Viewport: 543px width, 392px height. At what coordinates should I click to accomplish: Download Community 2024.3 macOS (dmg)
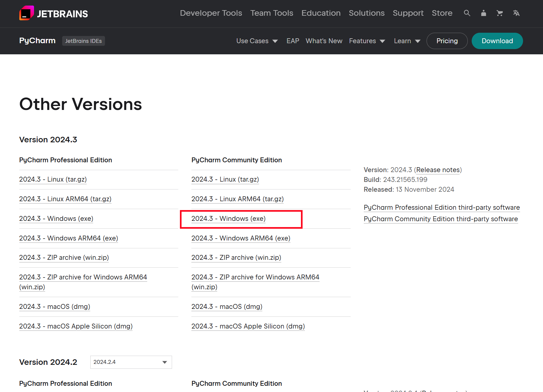point(227,307)
